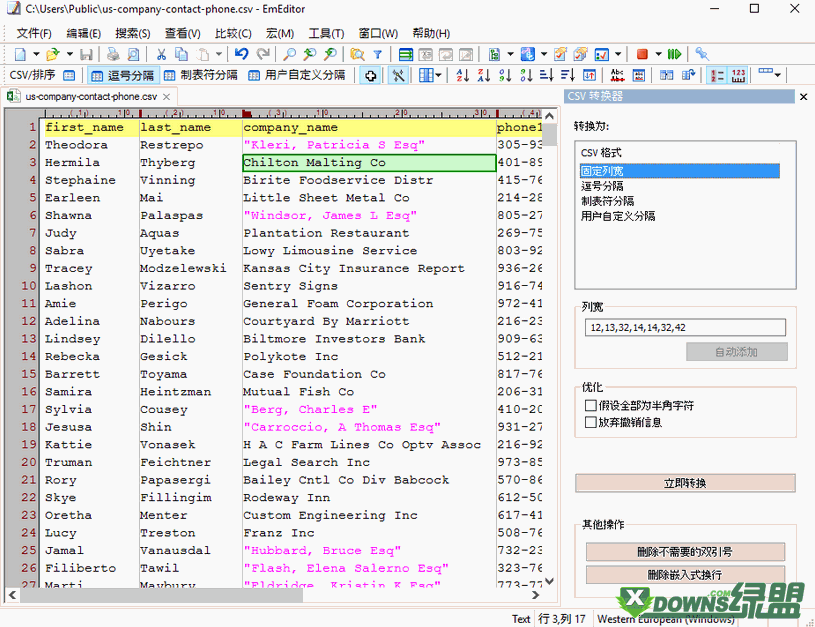
Task: Click the Paste clipboard icon
Action: point(203,54)
